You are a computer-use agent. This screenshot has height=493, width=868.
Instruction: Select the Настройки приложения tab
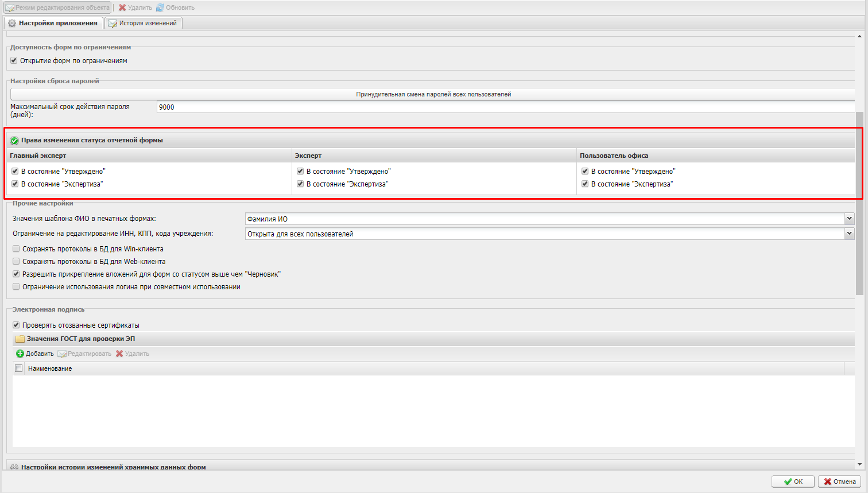pos(53,23)
